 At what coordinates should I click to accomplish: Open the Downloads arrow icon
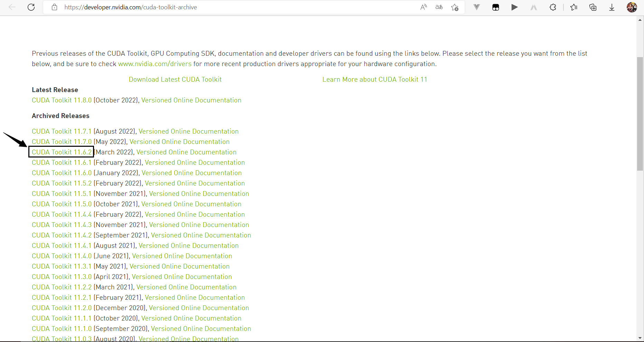[x=612, y=7]
